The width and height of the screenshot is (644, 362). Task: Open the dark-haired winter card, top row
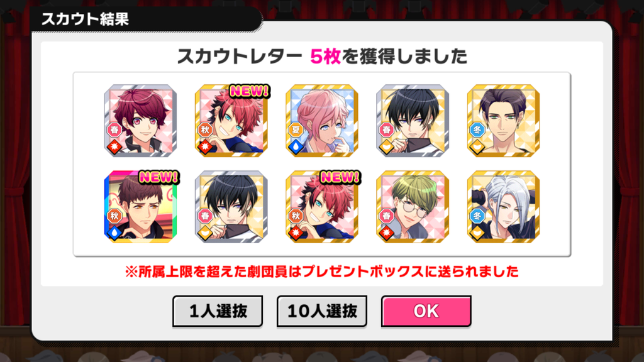click(504, 121)
